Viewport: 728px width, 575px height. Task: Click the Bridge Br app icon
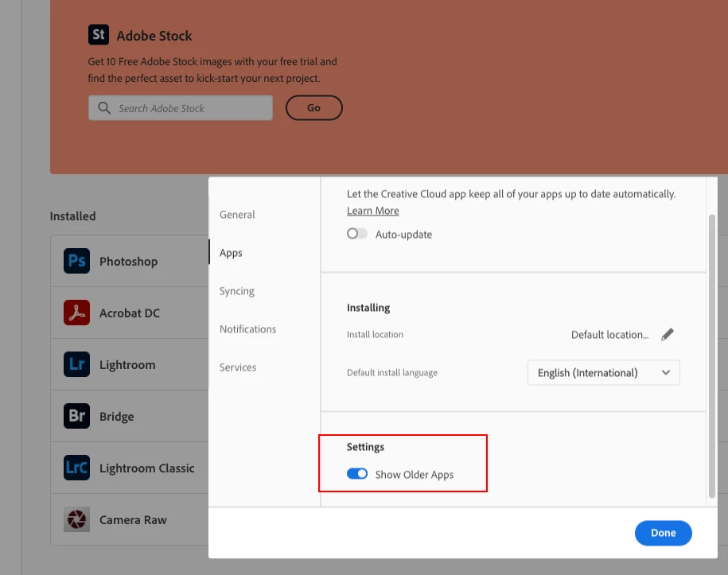pos(76,416)
